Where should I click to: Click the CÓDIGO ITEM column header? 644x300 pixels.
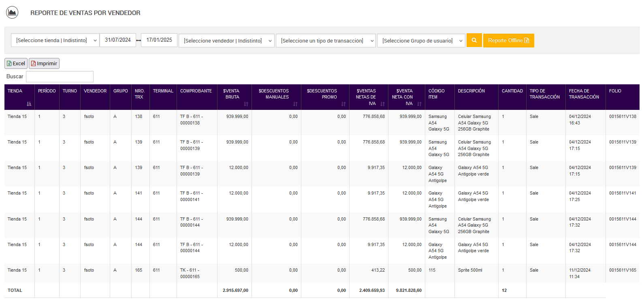pos(440,97)
